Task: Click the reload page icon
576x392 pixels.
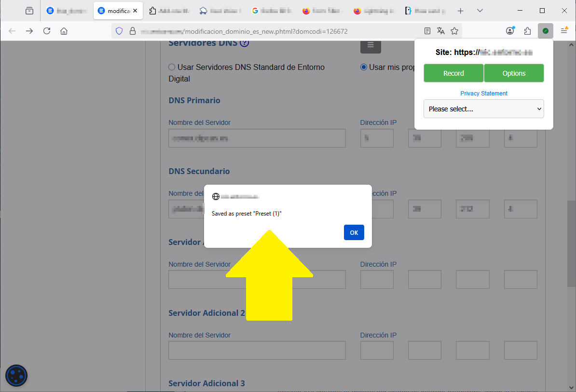Action: tap(47, 31)
